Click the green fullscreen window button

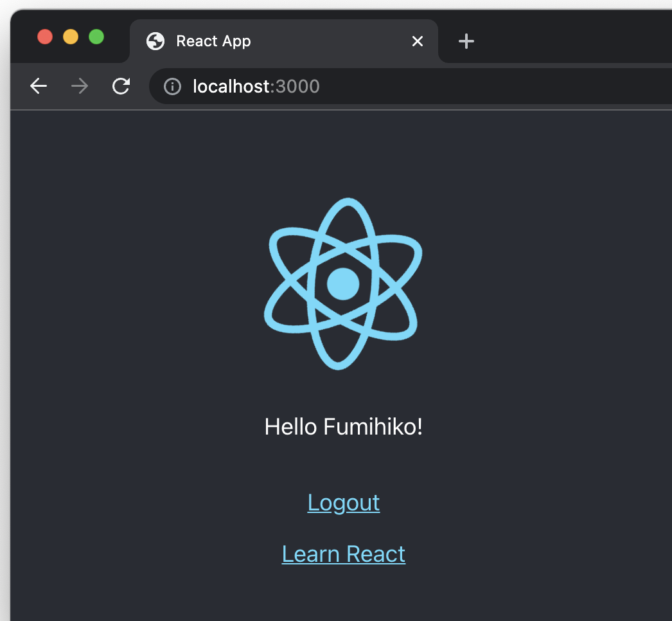(x=96, y=37)
